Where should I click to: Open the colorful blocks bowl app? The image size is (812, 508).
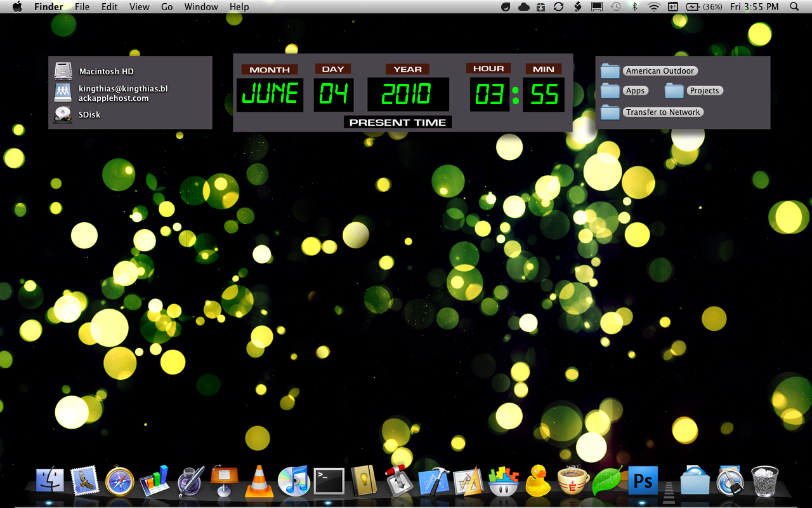click(504, 481)
